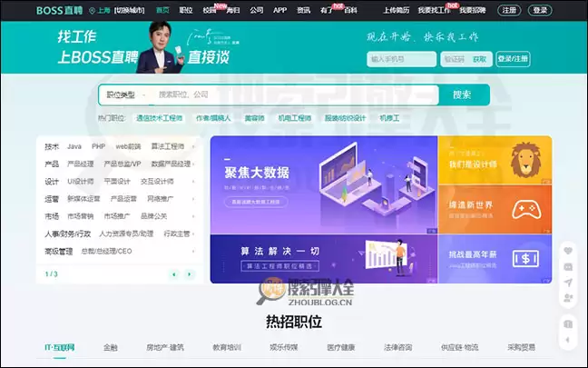588x368 pixels.
Task: Open the 职位类型 dropdown in search bar
Action: click(x=125, y=95)
